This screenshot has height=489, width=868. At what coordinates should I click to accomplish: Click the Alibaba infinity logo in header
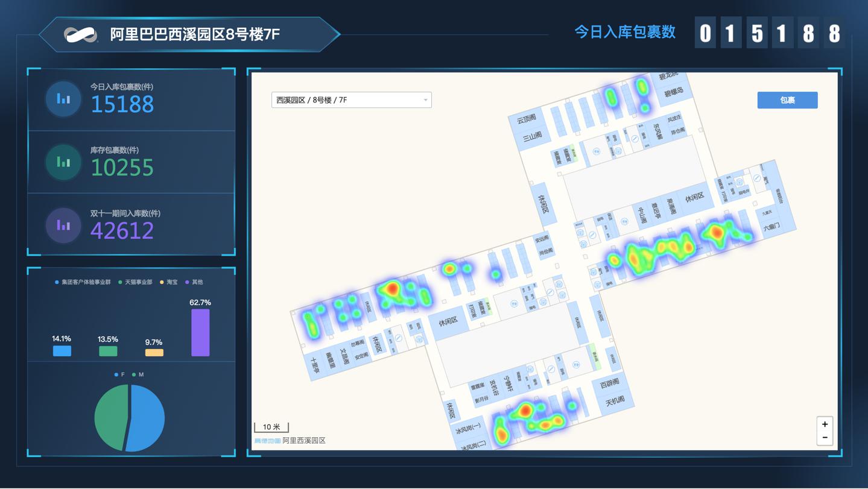coord(81,34)
